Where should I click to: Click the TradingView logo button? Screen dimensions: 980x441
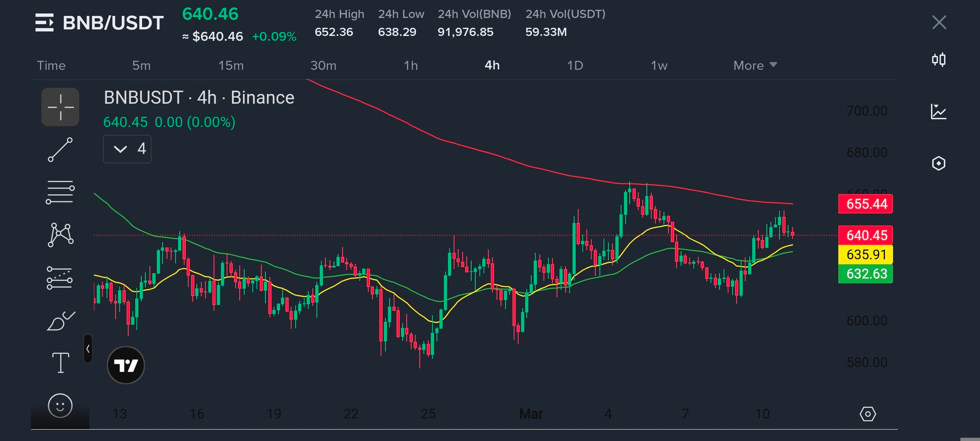126,365
